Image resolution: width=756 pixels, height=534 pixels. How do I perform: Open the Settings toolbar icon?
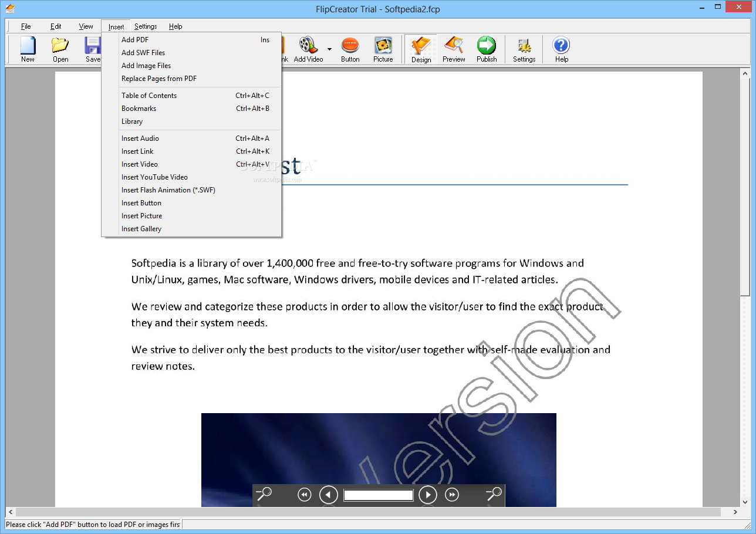point(524,49)
